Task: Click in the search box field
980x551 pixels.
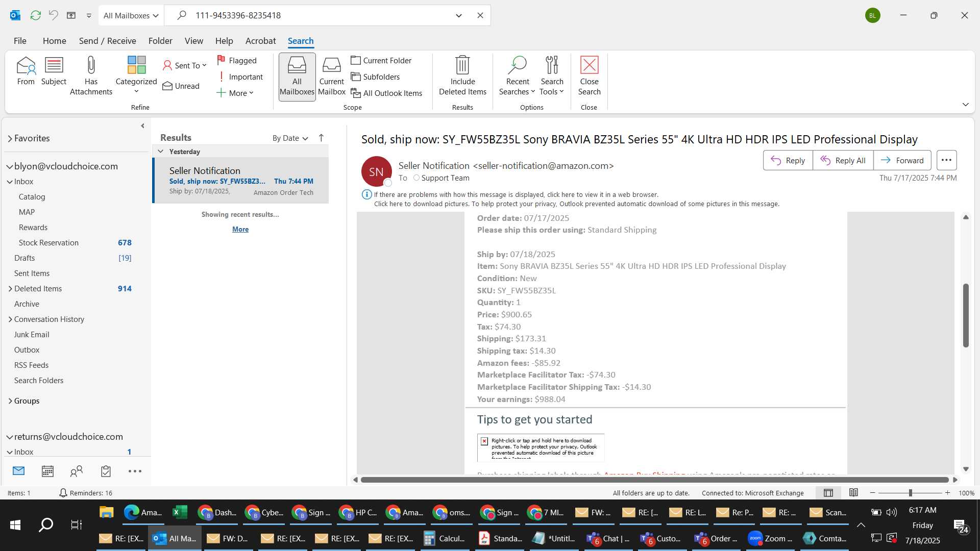Action: (x=322, y=15)
